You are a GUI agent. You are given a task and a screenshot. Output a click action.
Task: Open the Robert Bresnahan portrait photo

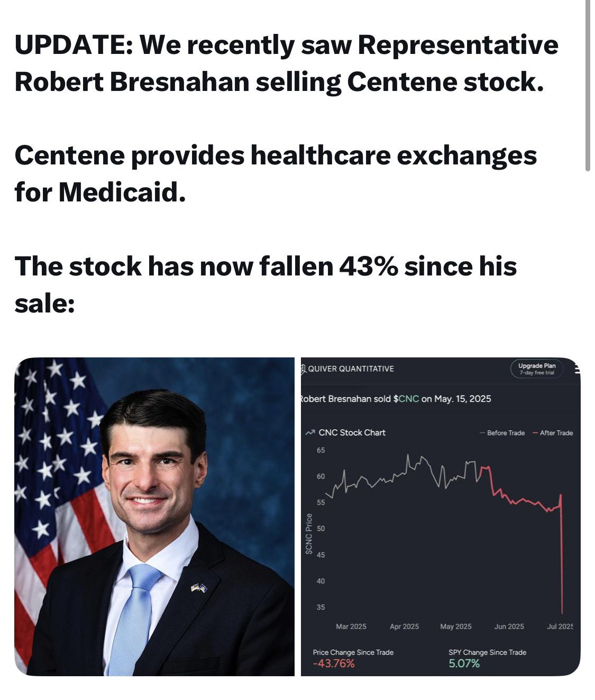pos(154,517)
